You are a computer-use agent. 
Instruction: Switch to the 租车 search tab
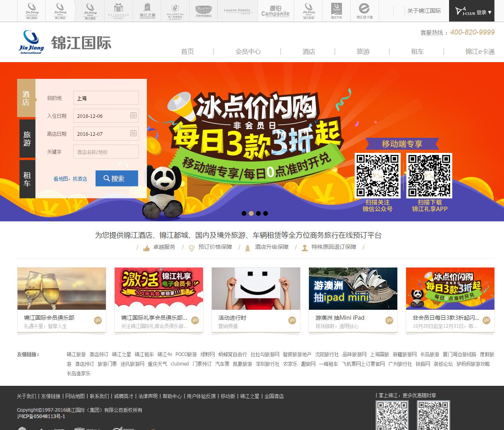click(27, 179)
